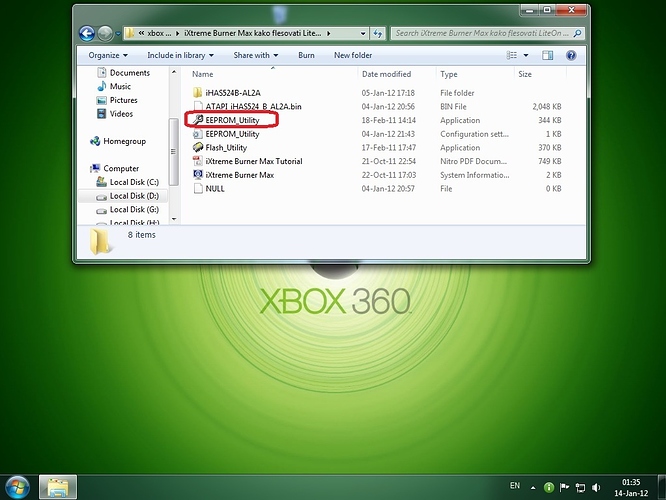666x500 pixels.
Task: Click the Nitro PDF Document type cell
Action: [473, 161]
